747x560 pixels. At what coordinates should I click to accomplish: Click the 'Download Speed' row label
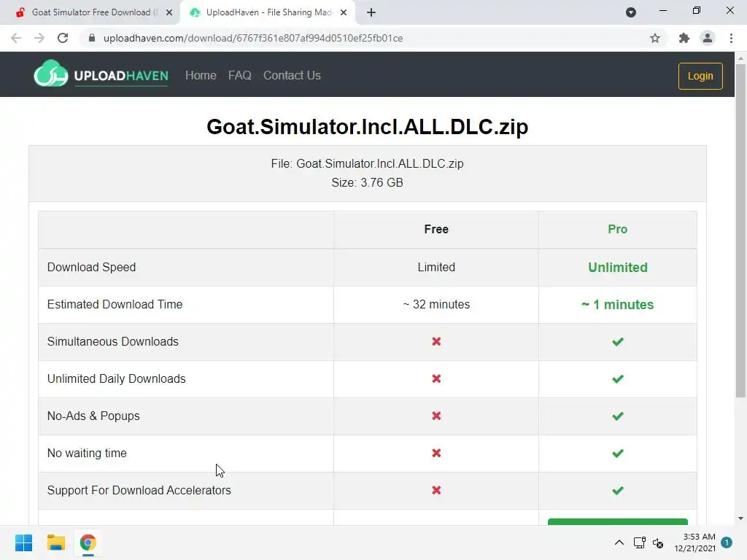[91, 267]
